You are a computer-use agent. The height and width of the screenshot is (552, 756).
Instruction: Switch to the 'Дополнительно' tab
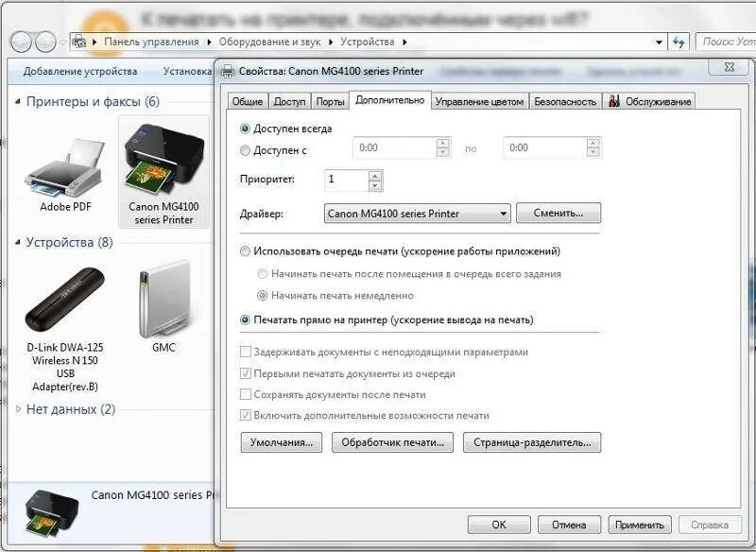389,100
